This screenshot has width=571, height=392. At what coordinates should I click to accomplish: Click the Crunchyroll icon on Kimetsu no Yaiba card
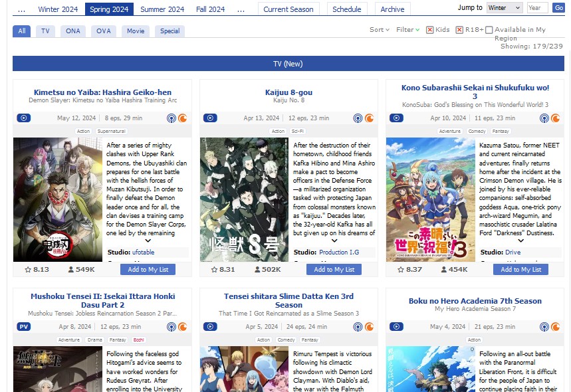pos(182,118)
